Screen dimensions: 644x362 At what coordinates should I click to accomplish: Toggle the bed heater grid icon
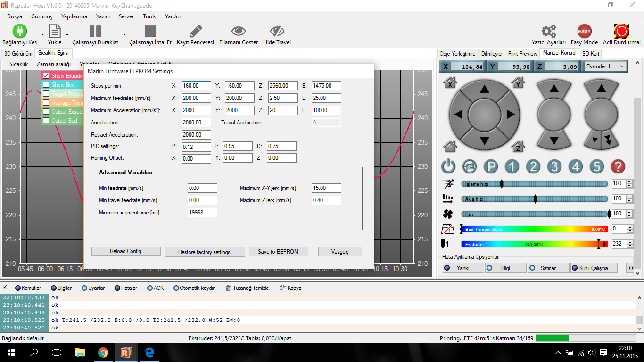447,229
